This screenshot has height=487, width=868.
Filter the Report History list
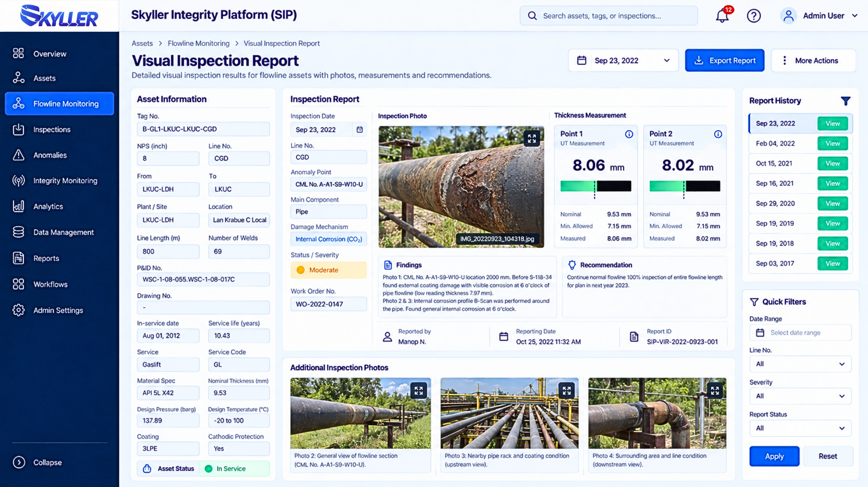846,101
